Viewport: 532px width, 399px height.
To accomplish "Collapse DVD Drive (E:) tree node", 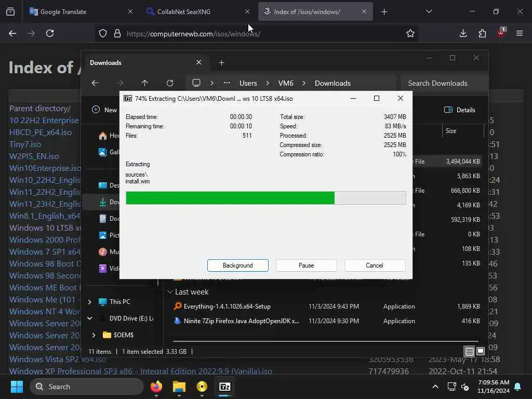I will point(89,318).
